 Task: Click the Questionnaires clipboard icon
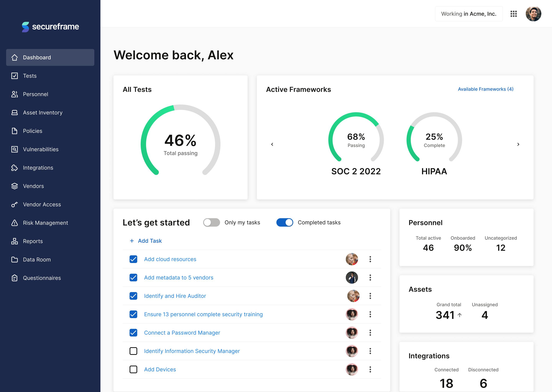[15, 278]
